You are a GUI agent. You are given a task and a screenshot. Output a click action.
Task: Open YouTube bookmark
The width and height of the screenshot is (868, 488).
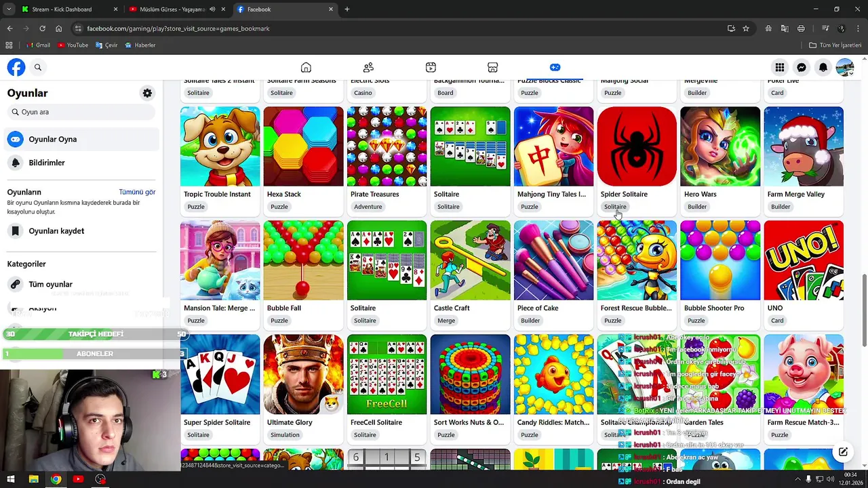73,45
